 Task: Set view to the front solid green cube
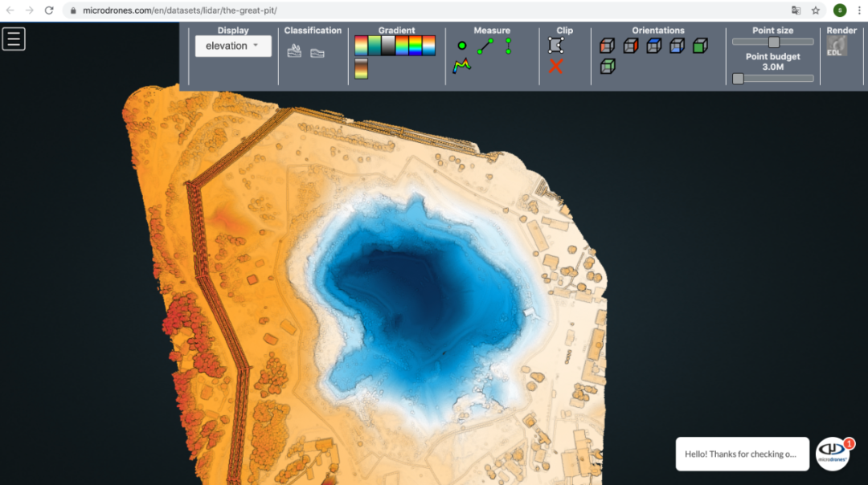tap(700, 46)
